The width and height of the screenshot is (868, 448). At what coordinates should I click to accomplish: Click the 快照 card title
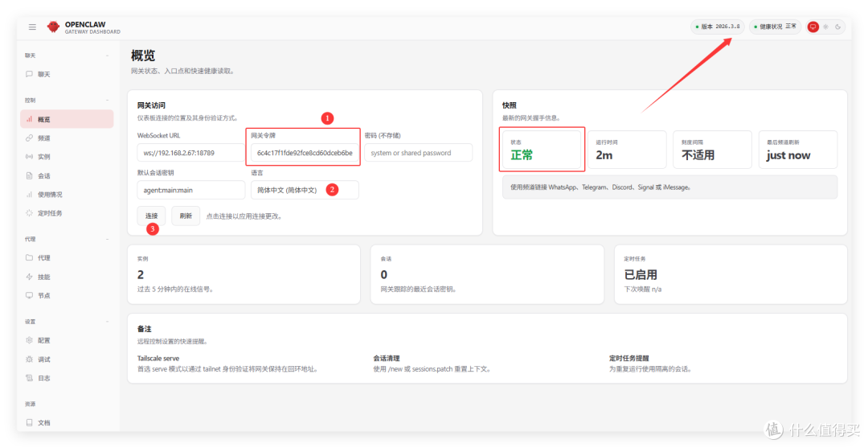(510, 105)
